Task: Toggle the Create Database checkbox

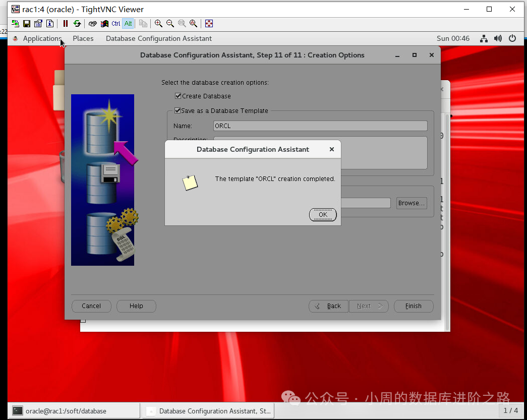Action: pos(178,96)
